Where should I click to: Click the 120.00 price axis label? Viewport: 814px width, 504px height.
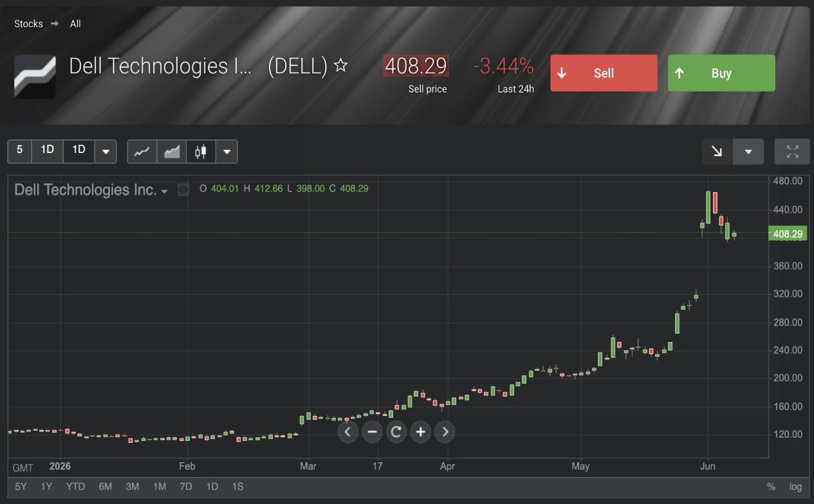787,435
